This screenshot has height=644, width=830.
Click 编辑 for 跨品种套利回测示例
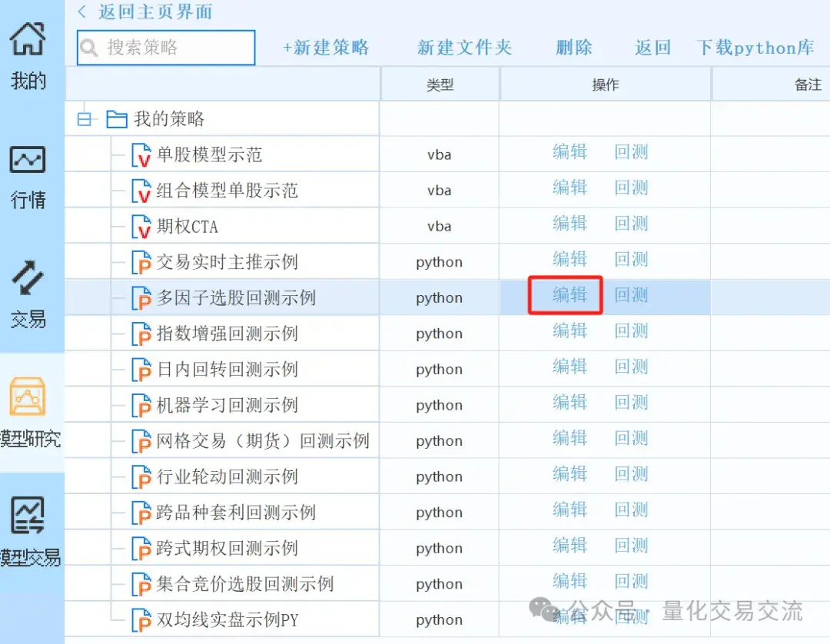[x=569, y=510]
